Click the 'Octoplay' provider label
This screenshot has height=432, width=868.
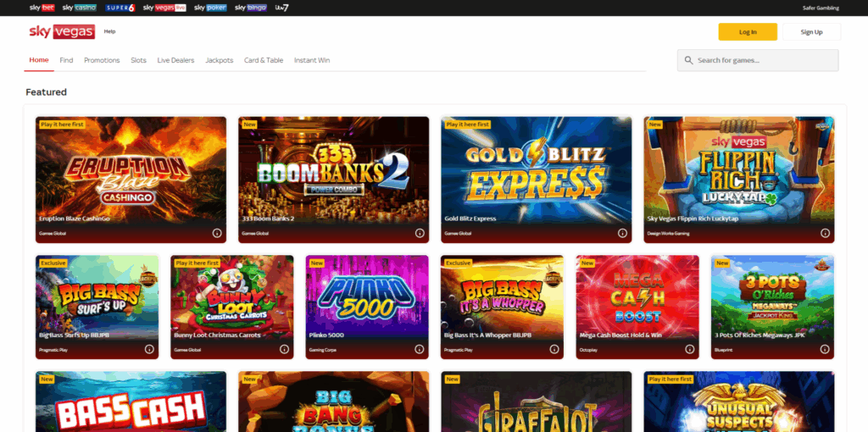tap(587, 350)
